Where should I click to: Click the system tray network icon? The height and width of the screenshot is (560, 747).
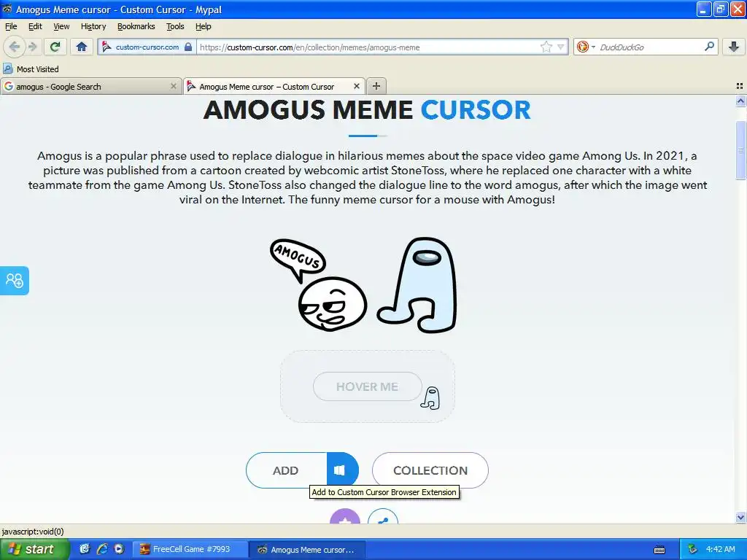pos(693,549)
